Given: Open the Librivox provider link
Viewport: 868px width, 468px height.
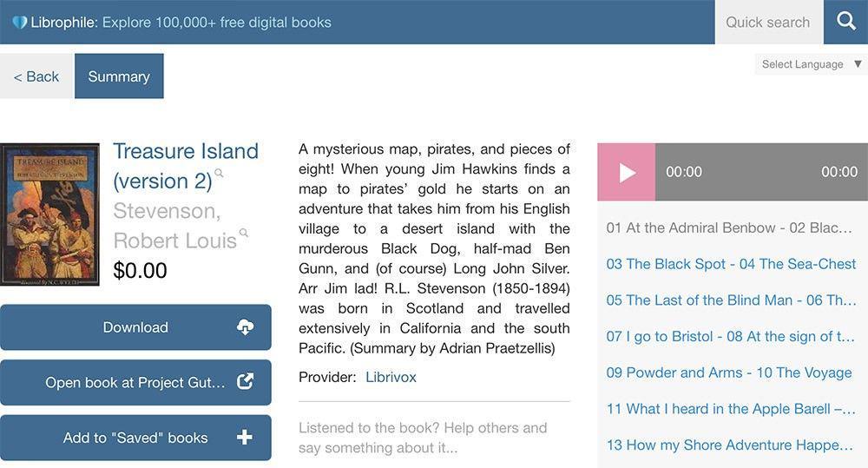Looking at the screenshot, I should pyautogui.click(x=391, y=377).
